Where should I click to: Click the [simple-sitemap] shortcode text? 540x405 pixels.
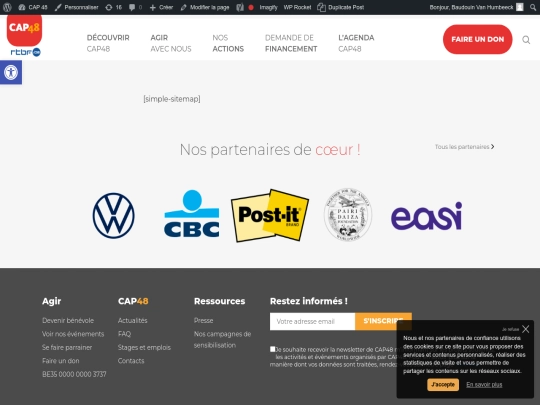(x=172, y=99)
